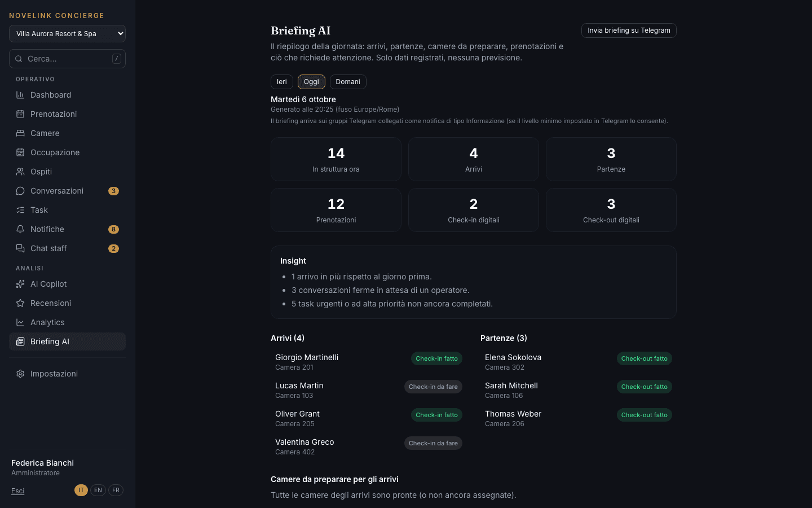The height and width of the screenshot is (508, 812).
Task: Click the Recensioni star icon
Action: point(20,303)
